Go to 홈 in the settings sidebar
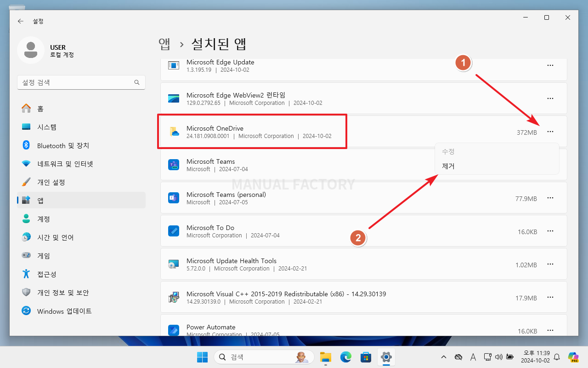588x368 pixels. coord(81,109)
